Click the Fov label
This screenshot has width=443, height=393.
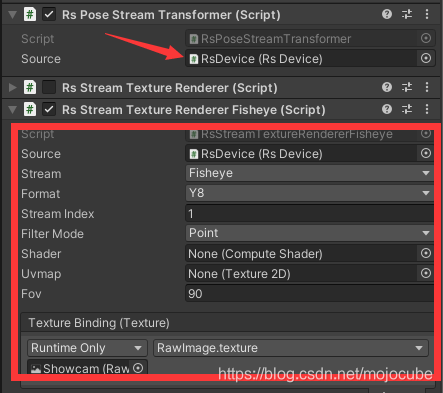pyautogui.click(x=31, y=294)
